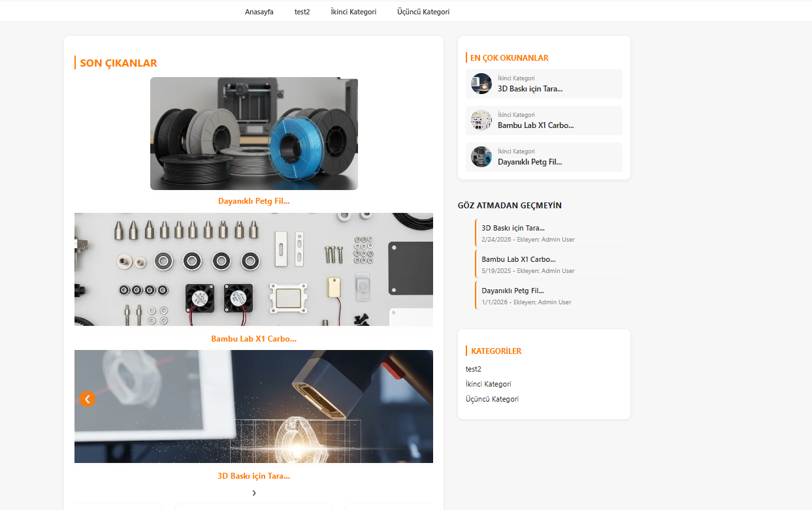The image size is (812, 510).
Task: Open 'Bambu Lab X1 Carbo...' in En Çok Okunanlar
Action: (x=536, y=125)
